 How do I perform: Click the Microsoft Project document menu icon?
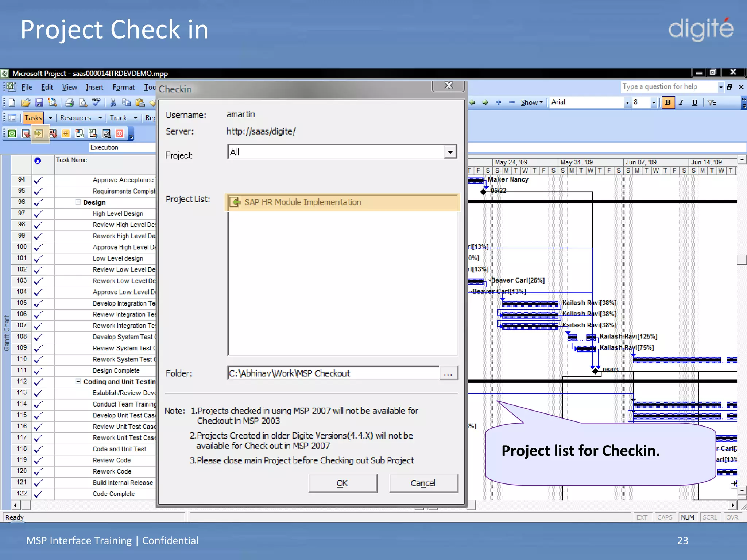coord(11,87)
